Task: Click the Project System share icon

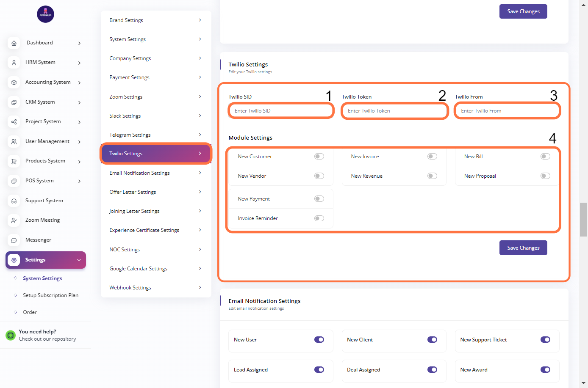Action: [14, 122]
